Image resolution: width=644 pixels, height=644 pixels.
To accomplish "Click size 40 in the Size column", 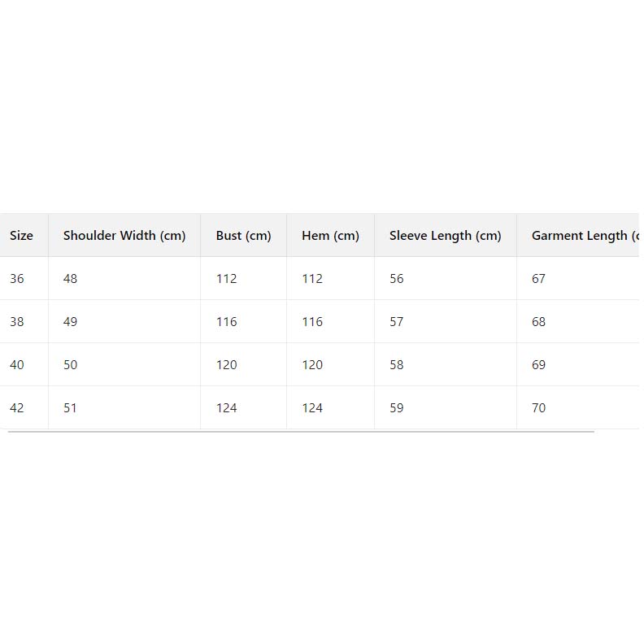I will pos(17,365).
